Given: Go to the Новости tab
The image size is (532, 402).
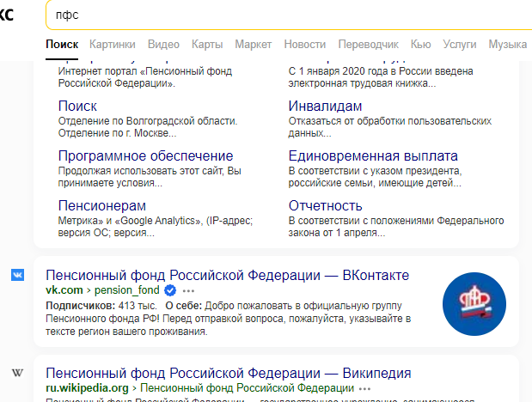Looking at the screenshot, I should tap(305, 45).
